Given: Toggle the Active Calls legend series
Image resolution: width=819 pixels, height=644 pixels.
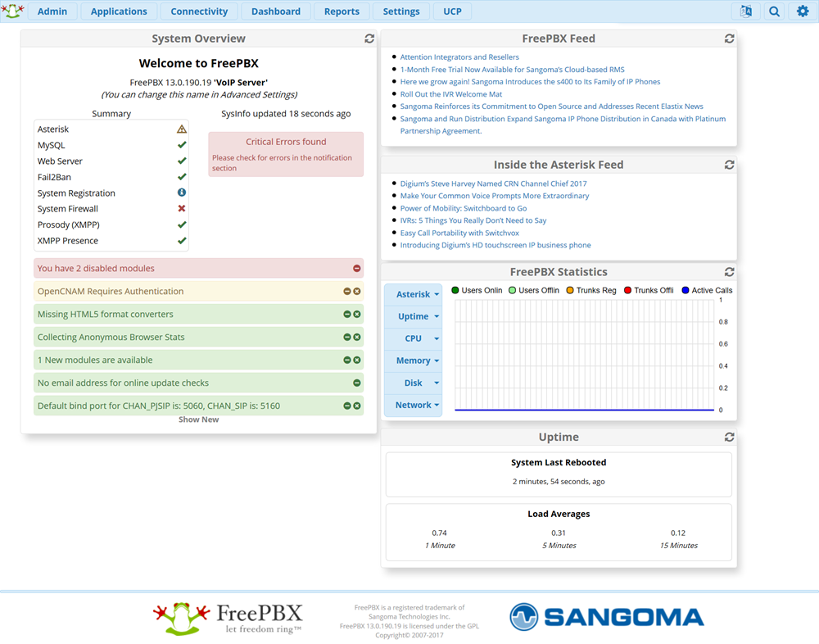Looking at the screenshot, I should (707, 290).
